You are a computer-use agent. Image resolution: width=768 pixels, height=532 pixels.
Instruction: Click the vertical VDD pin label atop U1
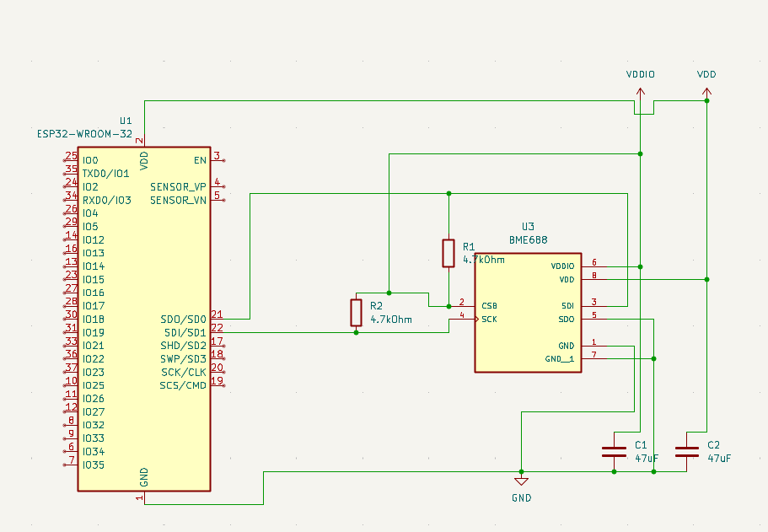[144, 161]
